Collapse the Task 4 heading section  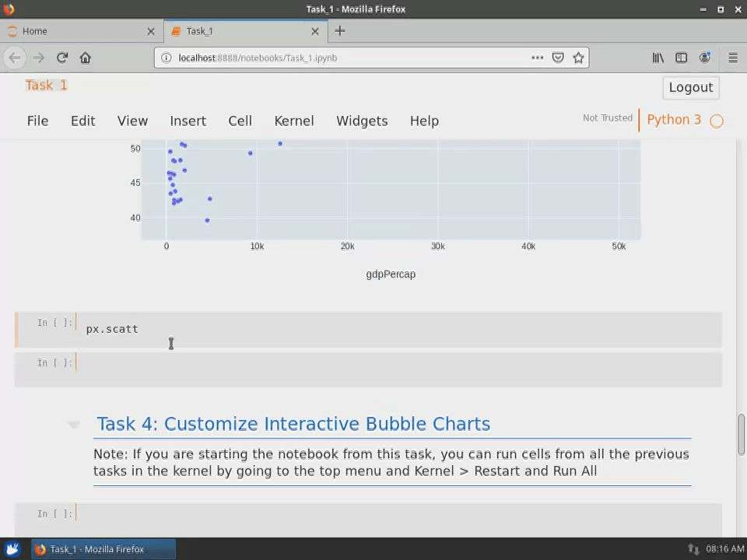[x=73, y=424]
